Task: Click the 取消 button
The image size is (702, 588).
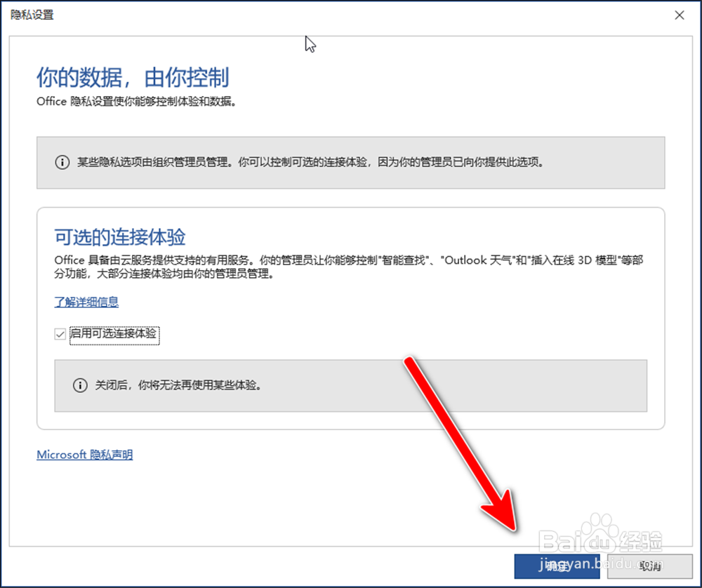Action: [x=649, y=566]
